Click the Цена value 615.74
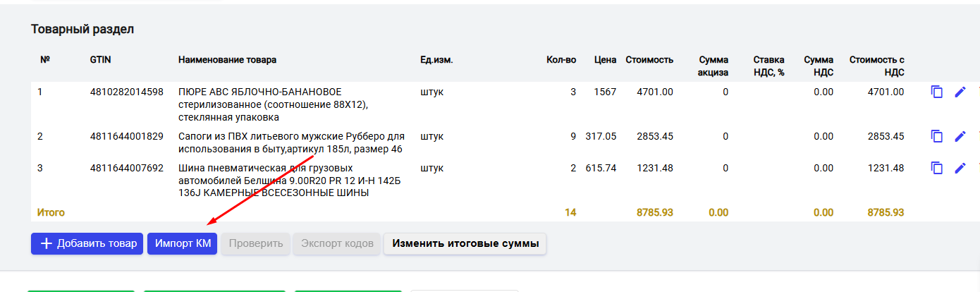This screenshot has height=292, width=980. pyautogui.click(x=601, y=168)
